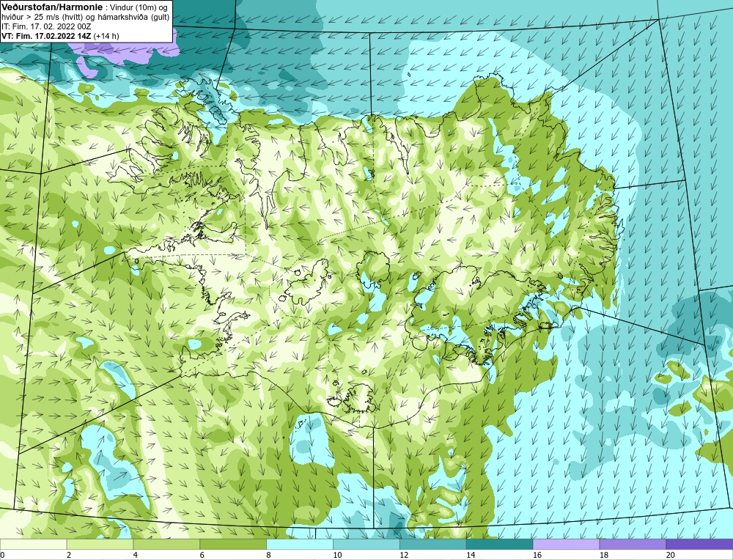Click the legend label '4'
This screenshot has width=733, height=560.
tap(136, 555)
